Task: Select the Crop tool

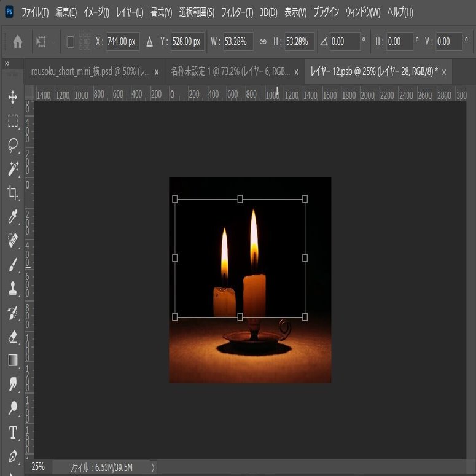Action: pos(12,193)
